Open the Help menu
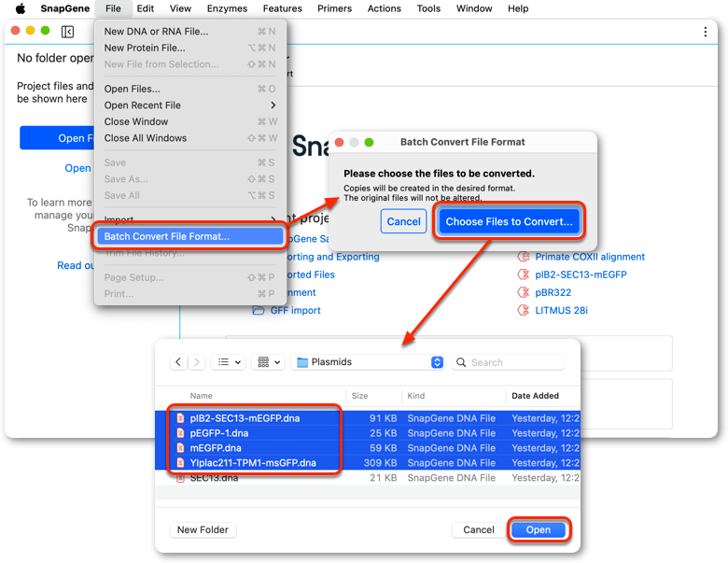Screen dimensions: 728x563 pos(518,8)
